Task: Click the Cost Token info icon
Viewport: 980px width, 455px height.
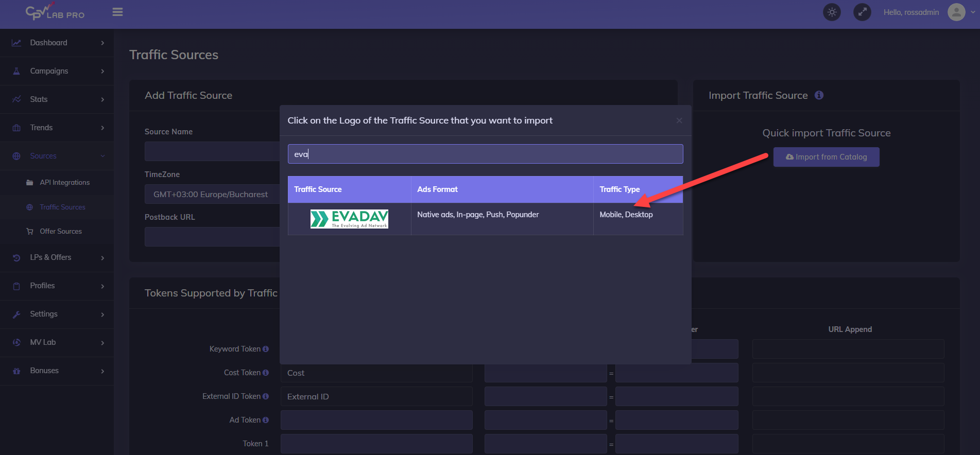Action: [266, 373]
